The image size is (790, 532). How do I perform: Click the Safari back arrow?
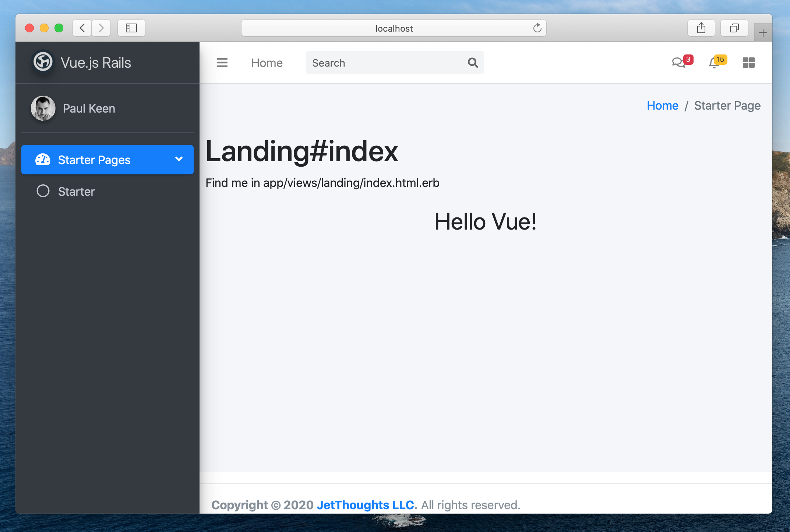[x=82, y=28]
